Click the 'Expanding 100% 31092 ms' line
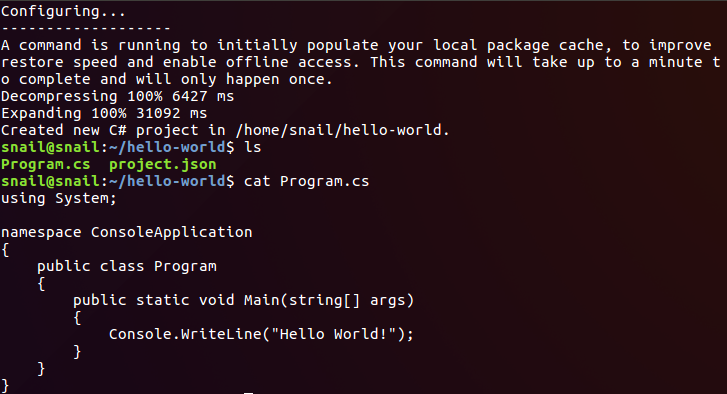The height and width of the screenshot is (394, 727). click(x=104, y=114)
